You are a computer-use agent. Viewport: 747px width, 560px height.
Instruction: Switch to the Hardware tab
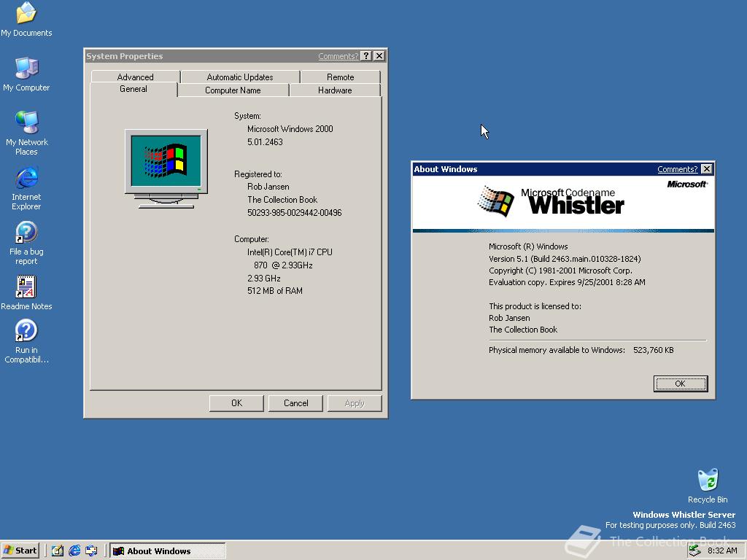335,90
